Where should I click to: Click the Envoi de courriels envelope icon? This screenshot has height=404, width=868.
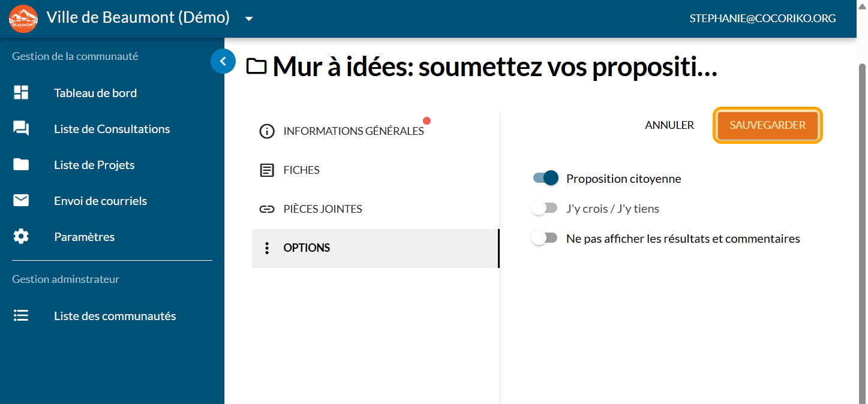tap(21, 201)
